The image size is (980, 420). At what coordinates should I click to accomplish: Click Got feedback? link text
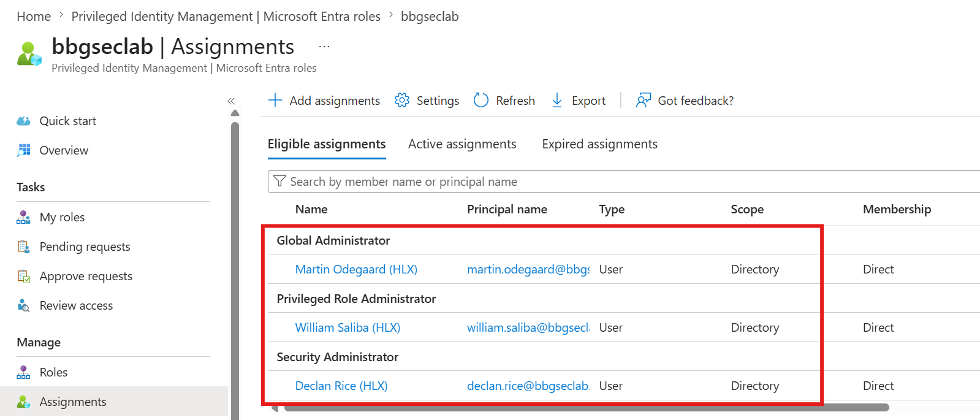click(696, 101)
